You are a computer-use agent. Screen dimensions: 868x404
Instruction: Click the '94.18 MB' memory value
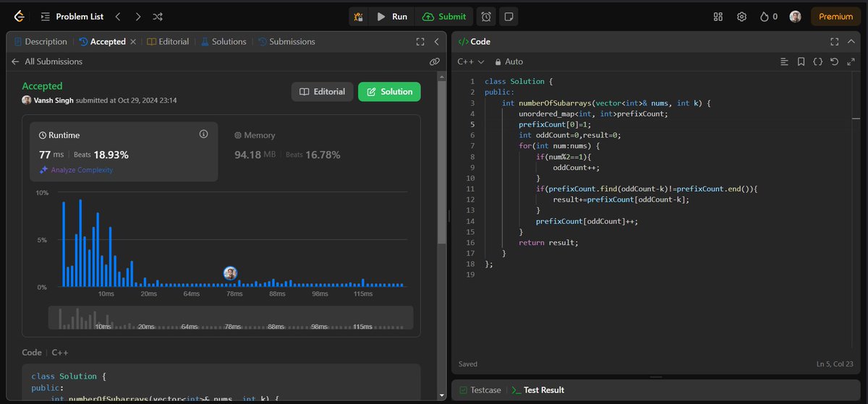255,155
